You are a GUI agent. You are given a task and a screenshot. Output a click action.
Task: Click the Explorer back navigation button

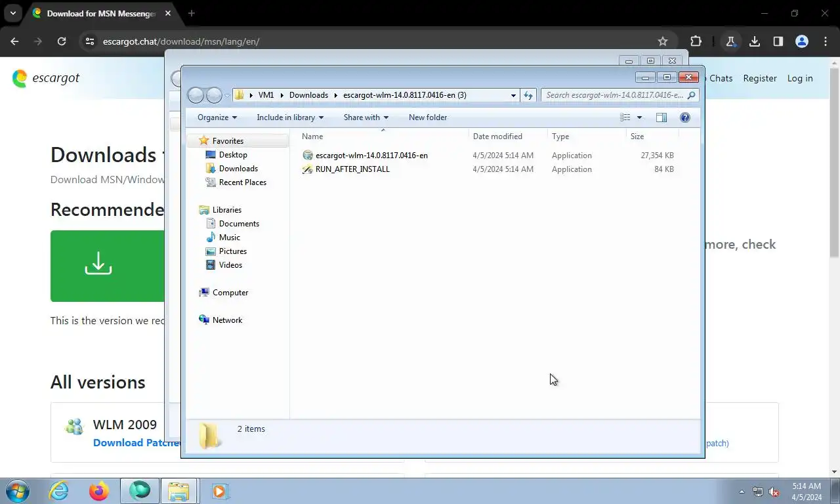[196, 95]
